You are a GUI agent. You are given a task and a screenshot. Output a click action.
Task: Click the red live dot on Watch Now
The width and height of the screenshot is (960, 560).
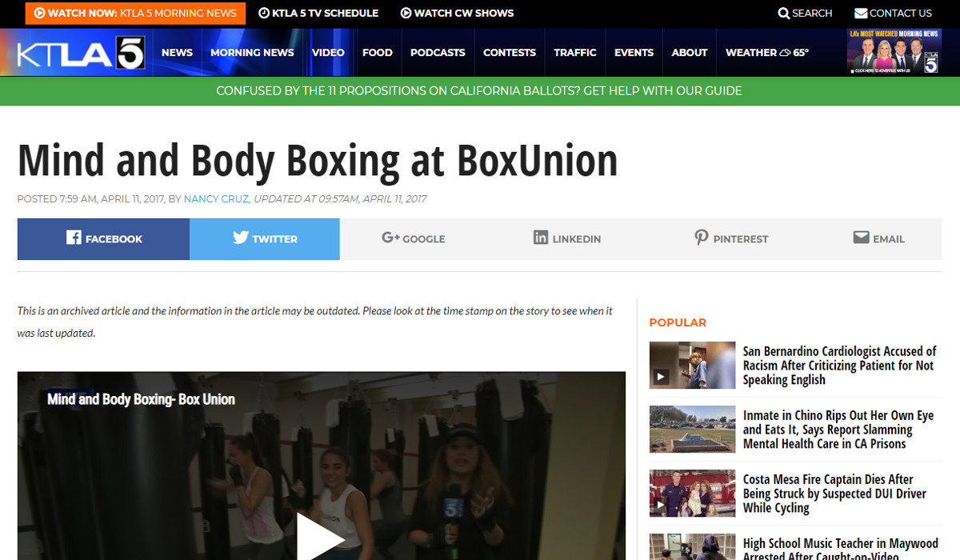39,13
